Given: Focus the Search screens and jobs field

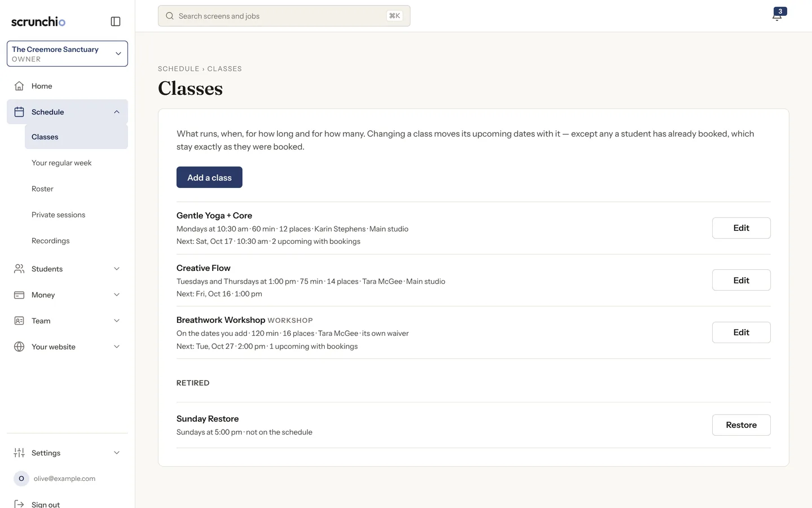Looking at the screenshot, I should click(x=284, y=16).
